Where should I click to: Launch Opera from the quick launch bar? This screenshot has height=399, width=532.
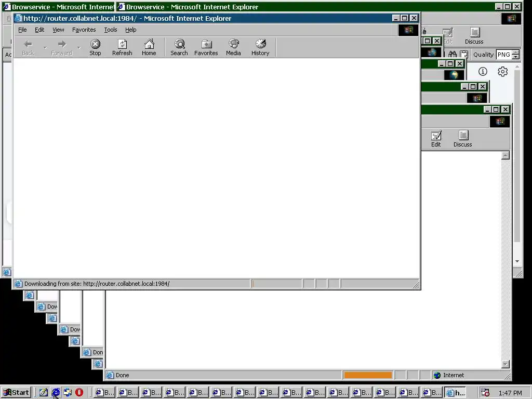pyautogui.click(x=79, y=392)
